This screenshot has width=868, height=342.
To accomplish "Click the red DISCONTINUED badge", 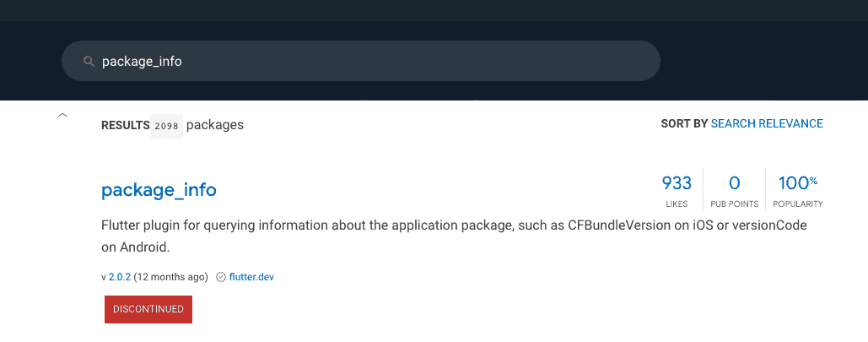I will (148, 309).
